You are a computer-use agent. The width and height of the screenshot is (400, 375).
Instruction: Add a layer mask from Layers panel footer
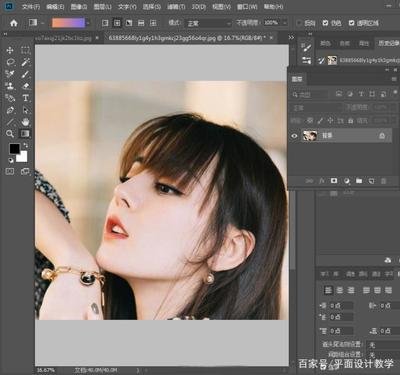pos(334,181)
